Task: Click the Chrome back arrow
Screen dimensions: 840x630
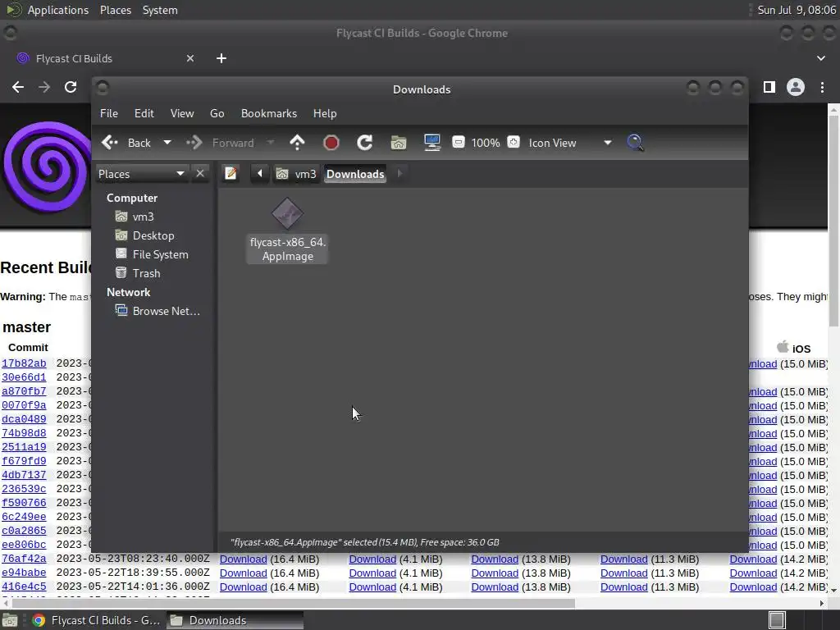Action: pos(18,87)
